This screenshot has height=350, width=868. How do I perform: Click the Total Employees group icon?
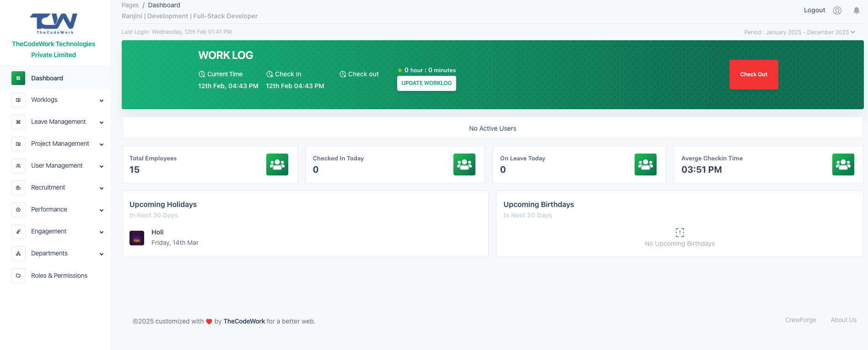[277, 164]
